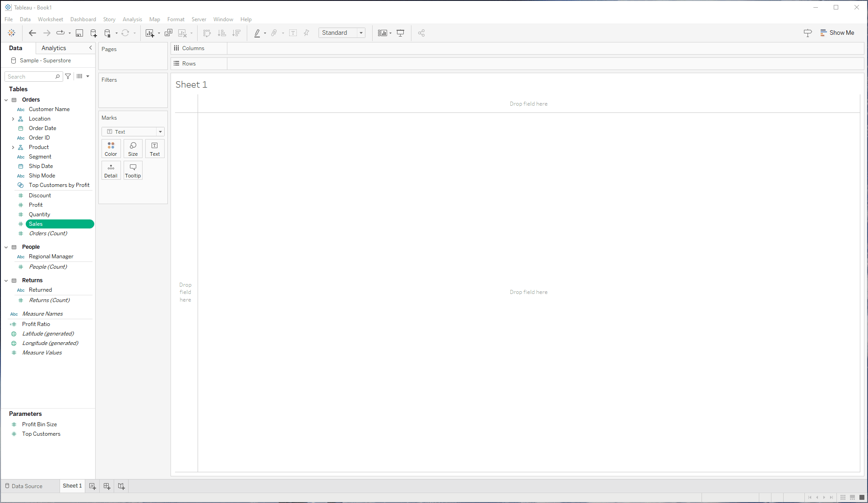Click the Undo back arrow

tap(32, 33)
